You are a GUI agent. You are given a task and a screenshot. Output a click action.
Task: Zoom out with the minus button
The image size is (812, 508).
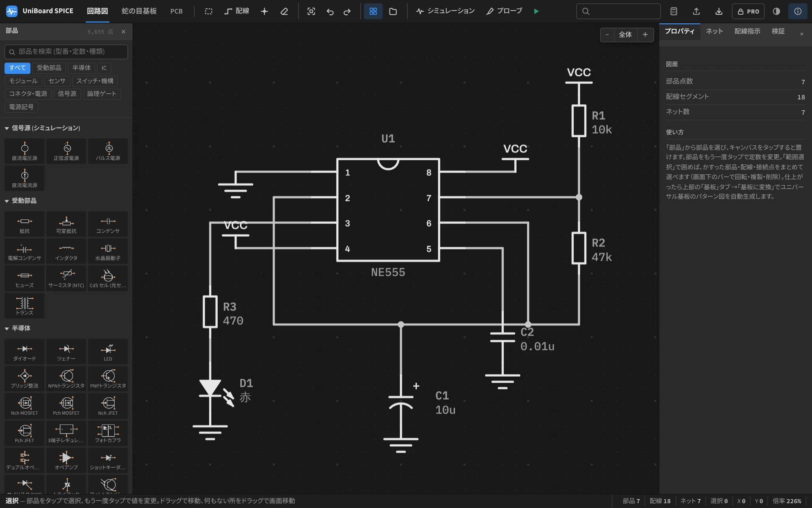click(607, 35)
